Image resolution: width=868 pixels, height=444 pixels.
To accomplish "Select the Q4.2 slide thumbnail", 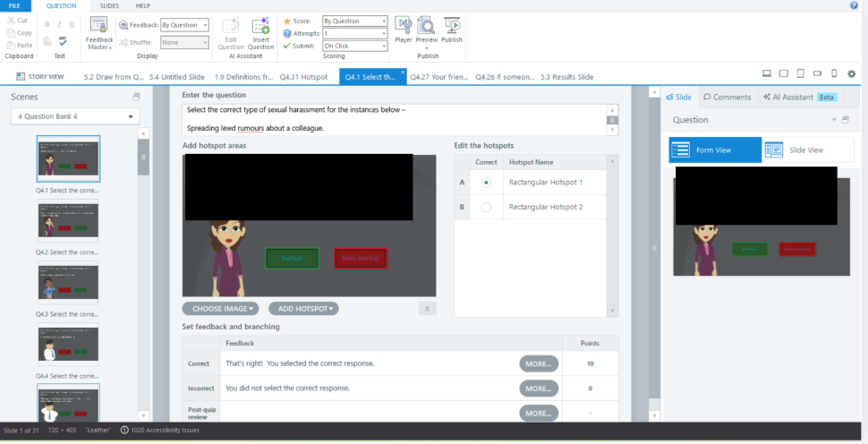I will coord(68,220).
